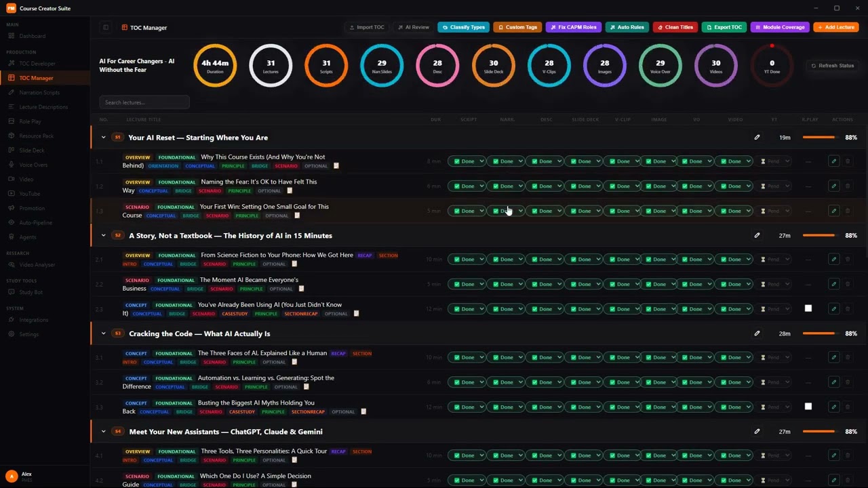Open notes icon after lecture 1.1 tags

[336, 166]
